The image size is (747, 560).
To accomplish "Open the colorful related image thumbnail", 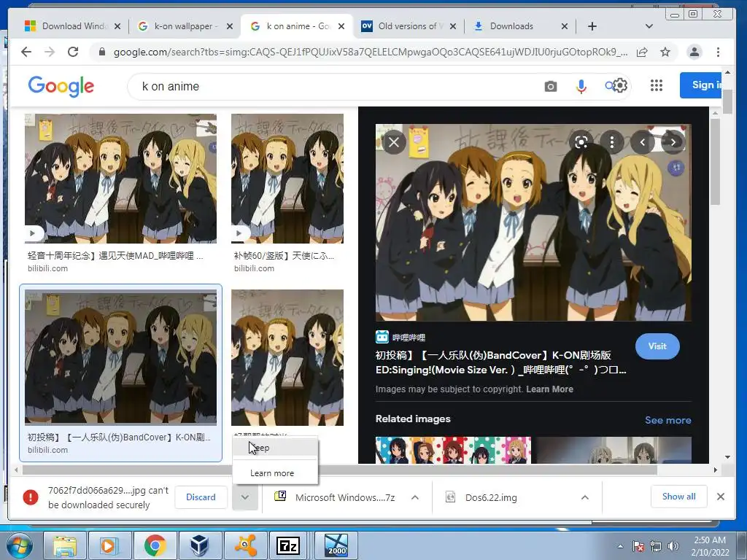I will tap(453, 450).
